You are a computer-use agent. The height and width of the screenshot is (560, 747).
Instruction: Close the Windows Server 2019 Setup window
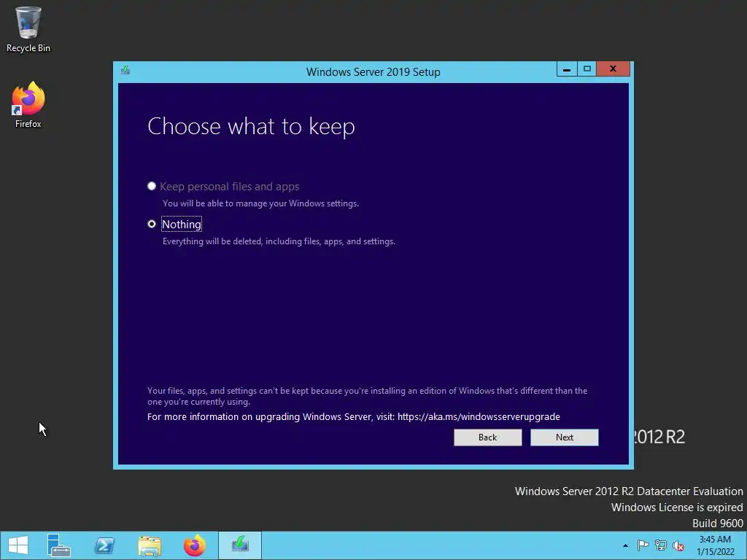pyautogui.click(x=613, y=69)
